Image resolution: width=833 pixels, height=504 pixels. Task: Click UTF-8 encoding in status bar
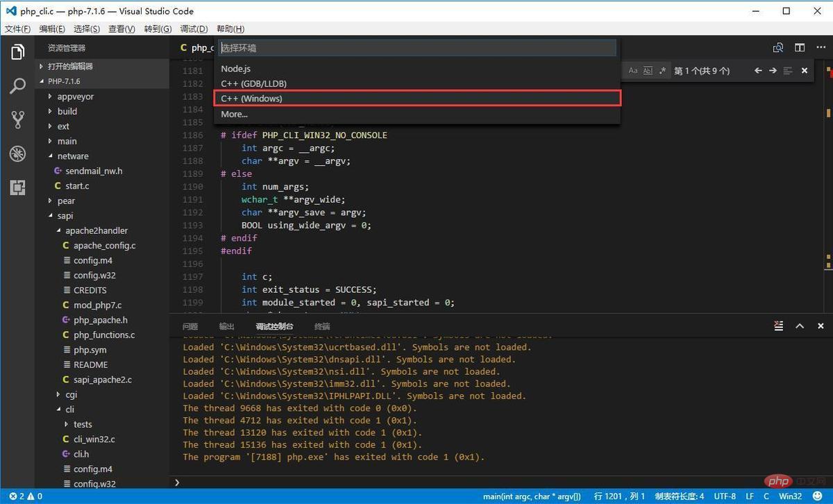(725, 496)
